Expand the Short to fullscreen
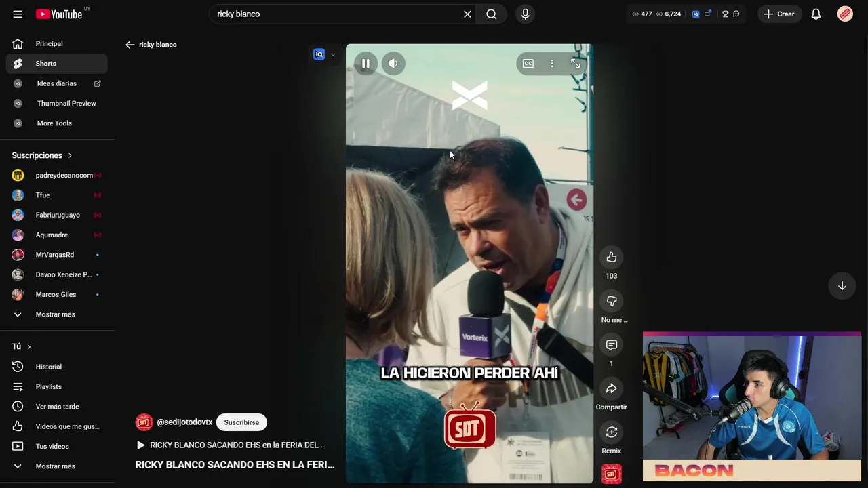This screenshot has height=488, width=868. 576,63
